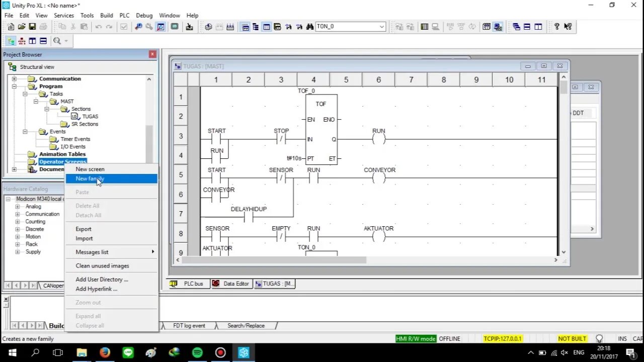Click the Tile vertically windows icon

pyautogui.click(x=538, y=27)
